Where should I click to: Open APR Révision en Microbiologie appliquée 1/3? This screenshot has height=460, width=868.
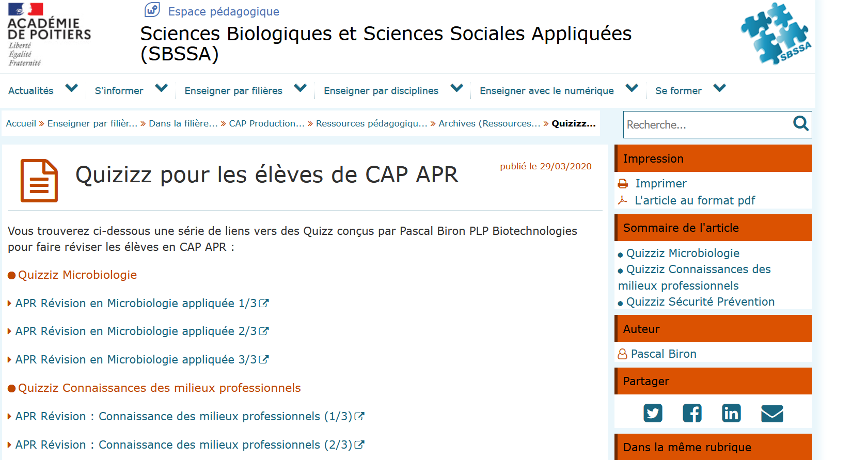click(x=136, y=303)
